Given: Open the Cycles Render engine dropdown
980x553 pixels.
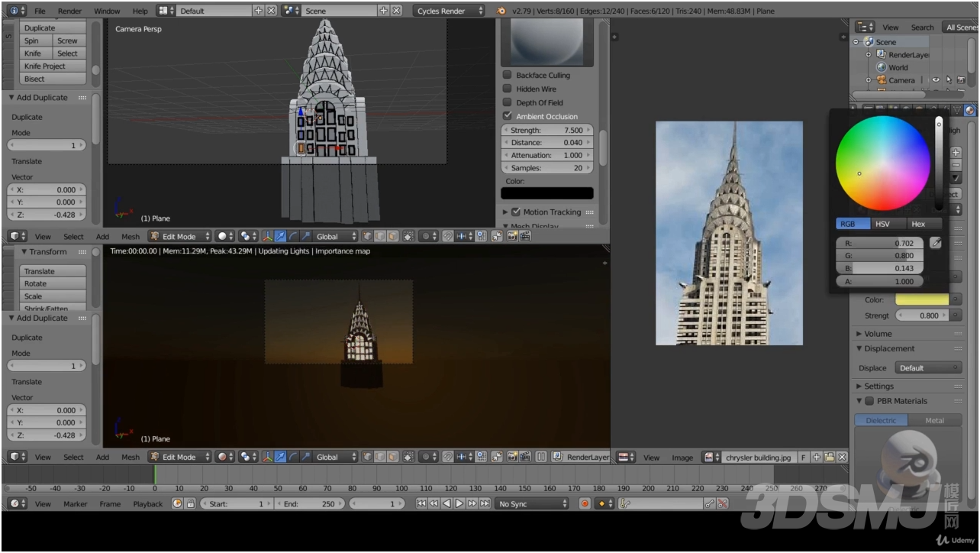Looking at the screenshot, I should [450, 11].
